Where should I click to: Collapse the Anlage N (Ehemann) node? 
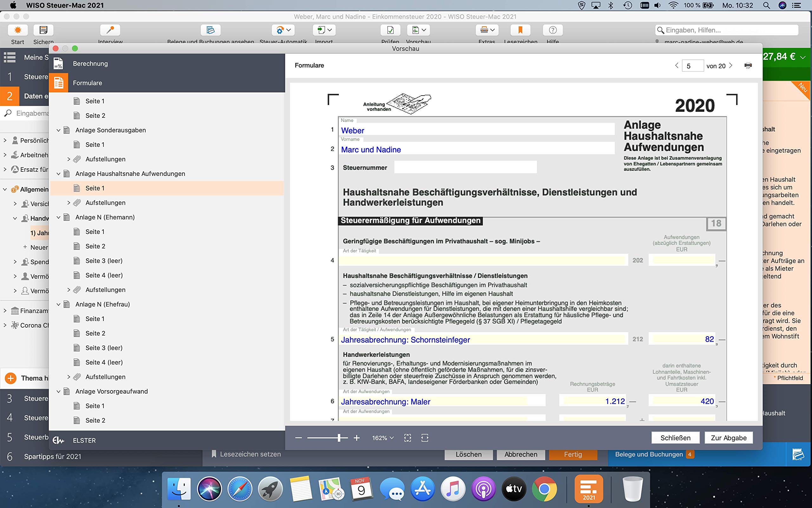click(58, 217)
